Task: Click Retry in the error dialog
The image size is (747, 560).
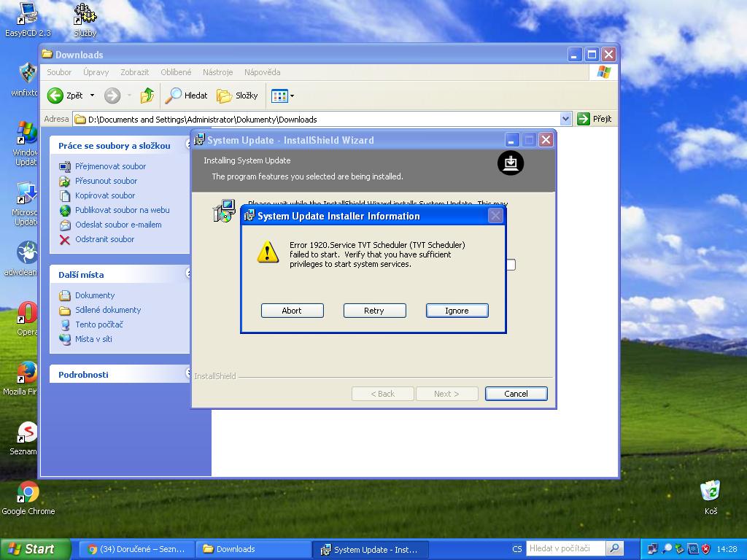Action: (x=374, y=311)
